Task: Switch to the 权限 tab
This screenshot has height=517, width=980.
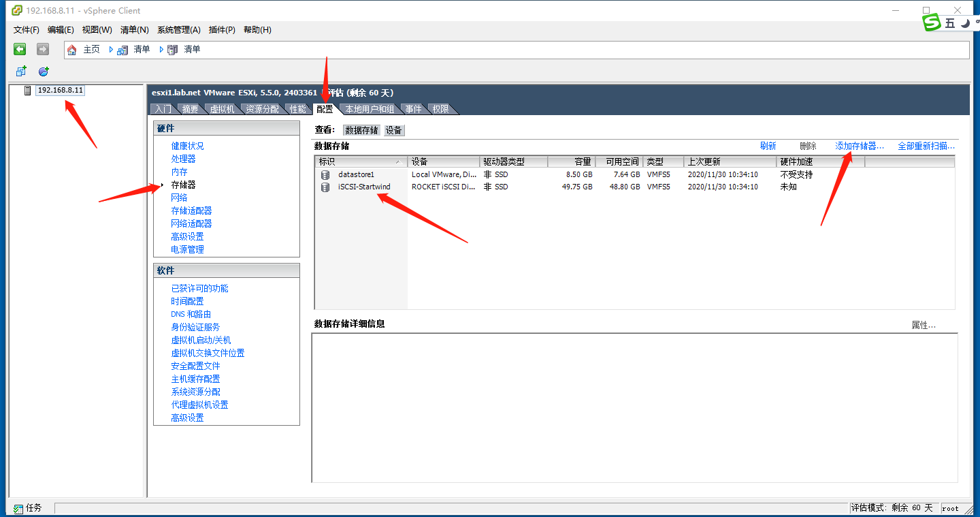Action: tap(440, 109)
